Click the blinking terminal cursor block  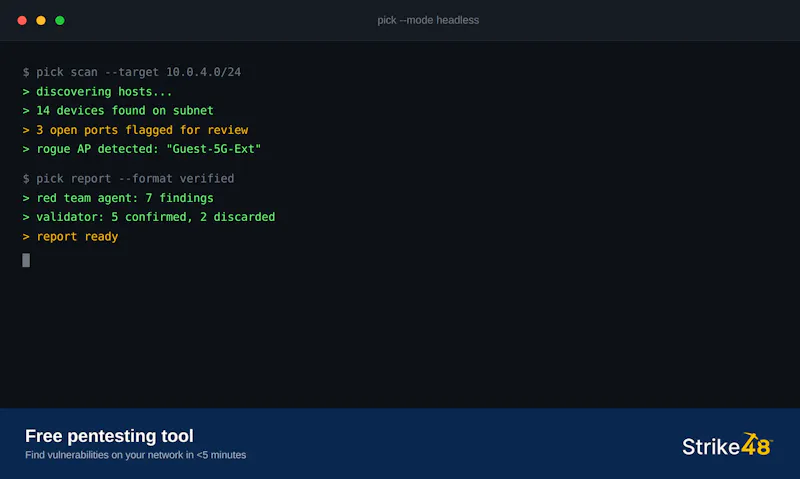coord(26,260)
